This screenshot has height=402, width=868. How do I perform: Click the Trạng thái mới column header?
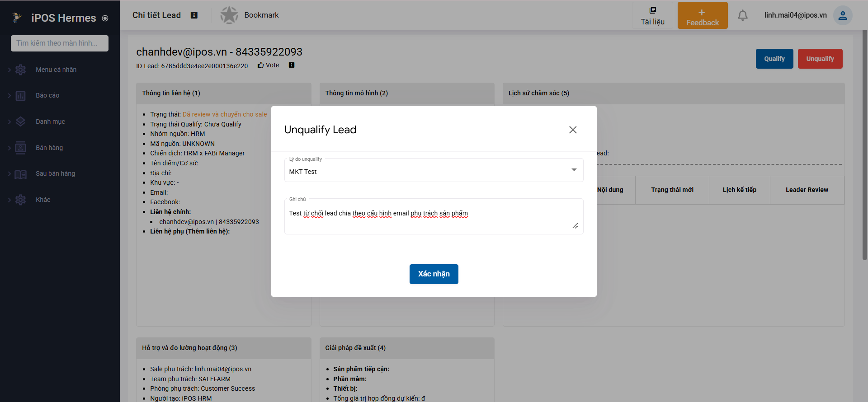(x=672, y=190)
